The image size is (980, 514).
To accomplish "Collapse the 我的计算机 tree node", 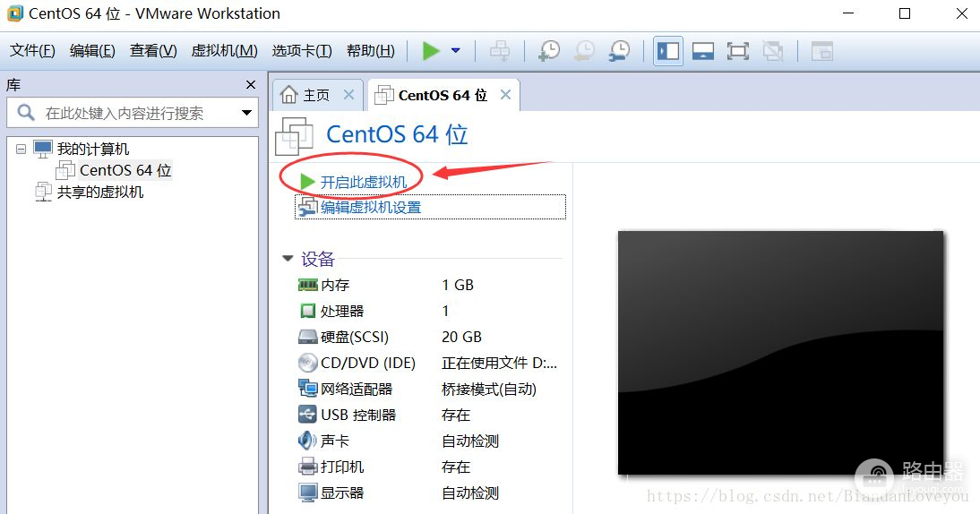I will coord(21,149).
